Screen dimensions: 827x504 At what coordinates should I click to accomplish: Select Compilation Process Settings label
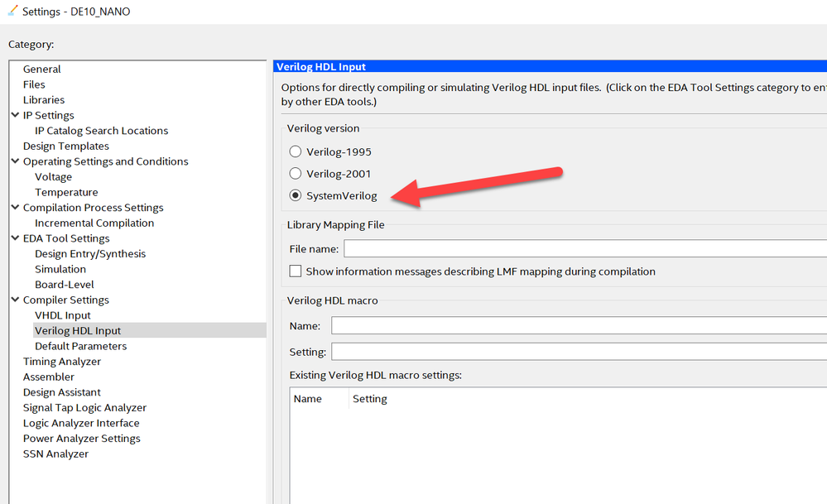click(93, 208)
